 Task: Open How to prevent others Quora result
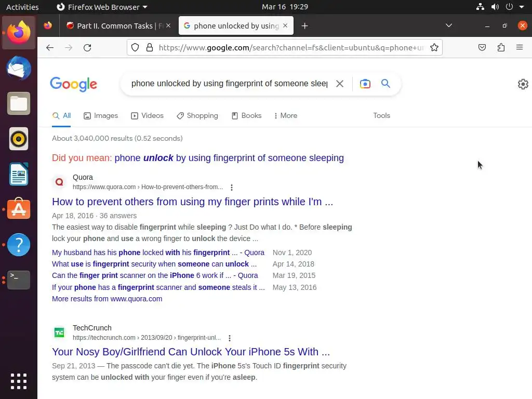[x=192, y=202]
